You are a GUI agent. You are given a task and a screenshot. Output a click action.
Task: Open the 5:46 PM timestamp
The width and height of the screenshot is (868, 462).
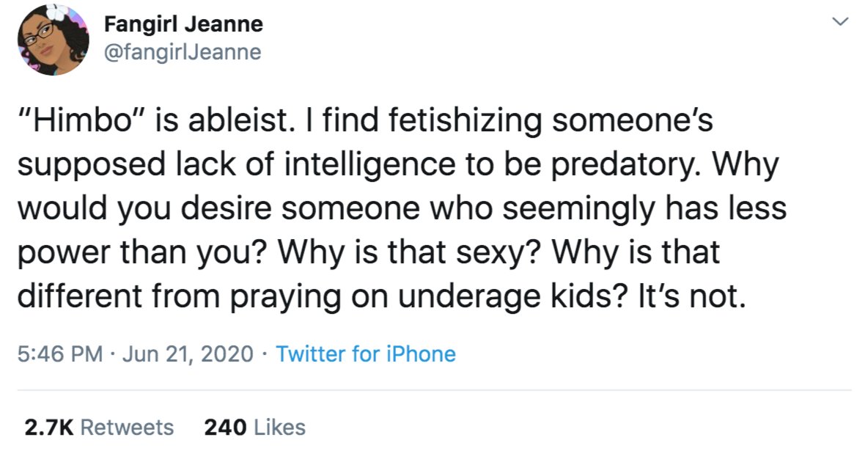point(60,353)
